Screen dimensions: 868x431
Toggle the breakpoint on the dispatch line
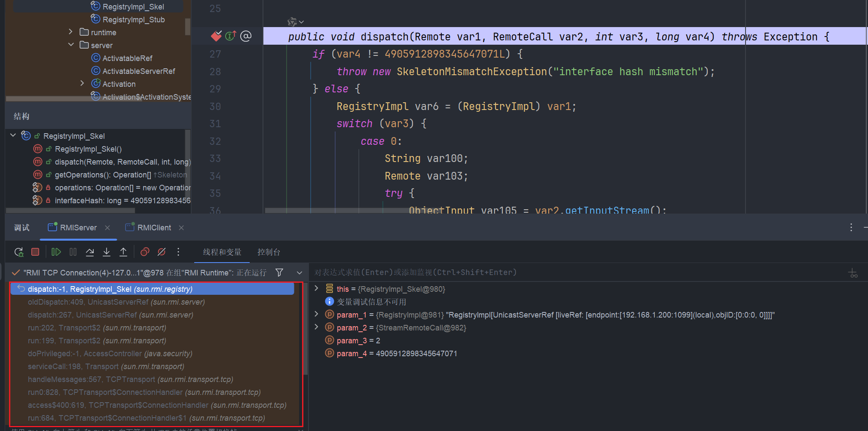[x=216, y=36]
